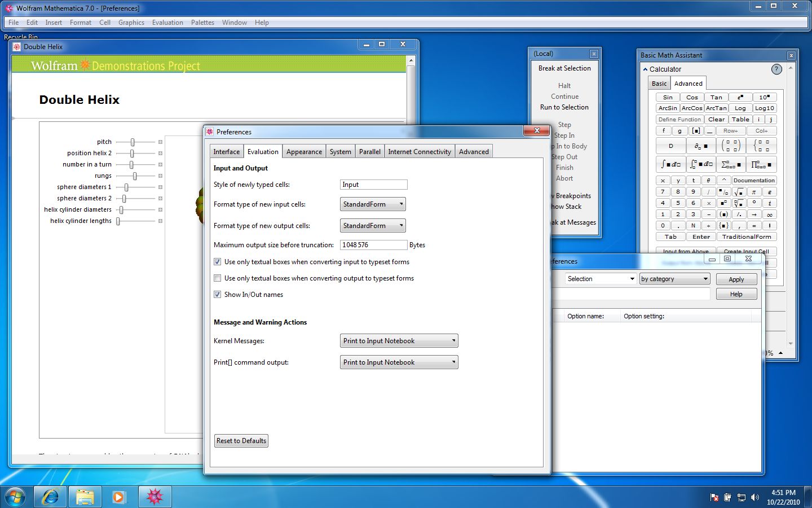Click the definite integral template button

tap(701, 164)
